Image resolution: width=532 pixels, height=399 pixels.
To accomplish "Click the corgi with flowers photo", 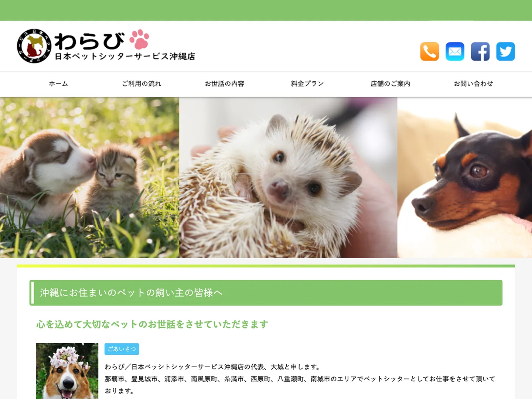I will 67,371.
